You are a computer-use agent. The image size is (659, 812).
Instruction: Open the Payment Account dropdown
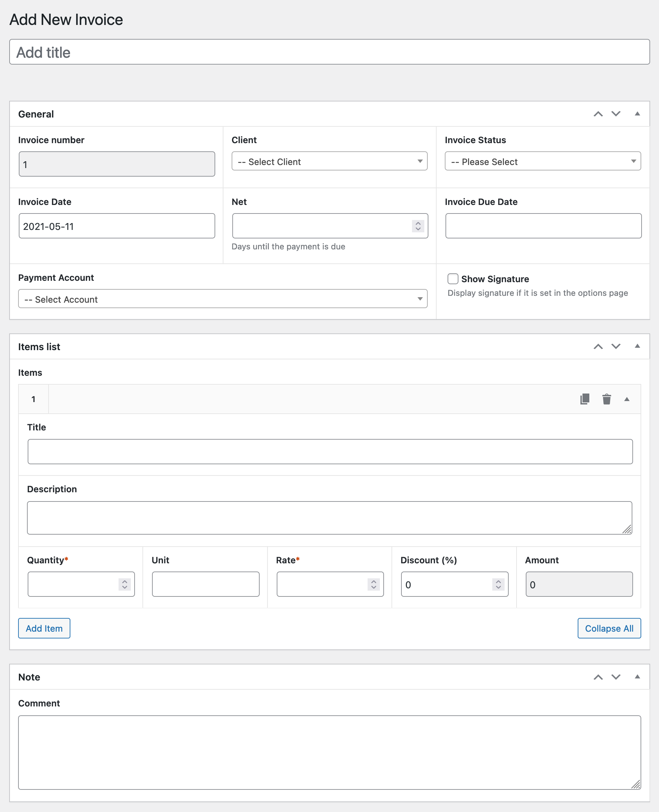(223, 299)
